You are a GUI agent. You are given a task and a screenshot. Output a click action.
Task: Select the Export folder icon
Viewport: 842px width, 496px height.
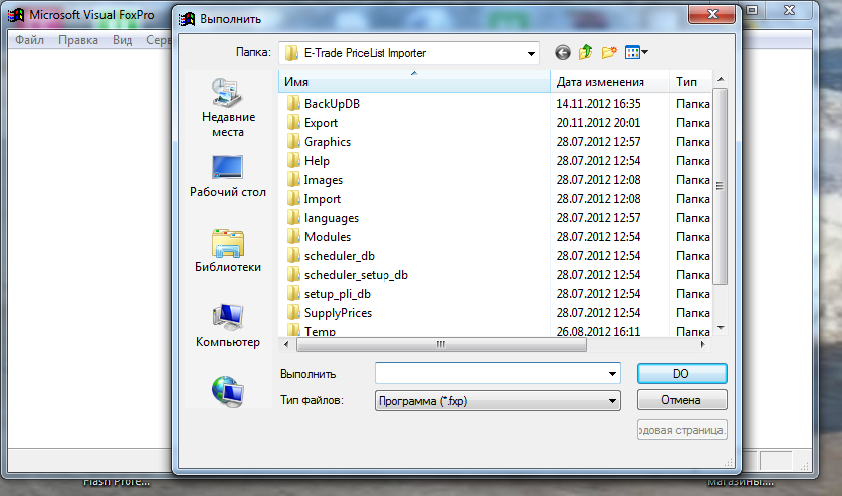click(x=293, y=122)
